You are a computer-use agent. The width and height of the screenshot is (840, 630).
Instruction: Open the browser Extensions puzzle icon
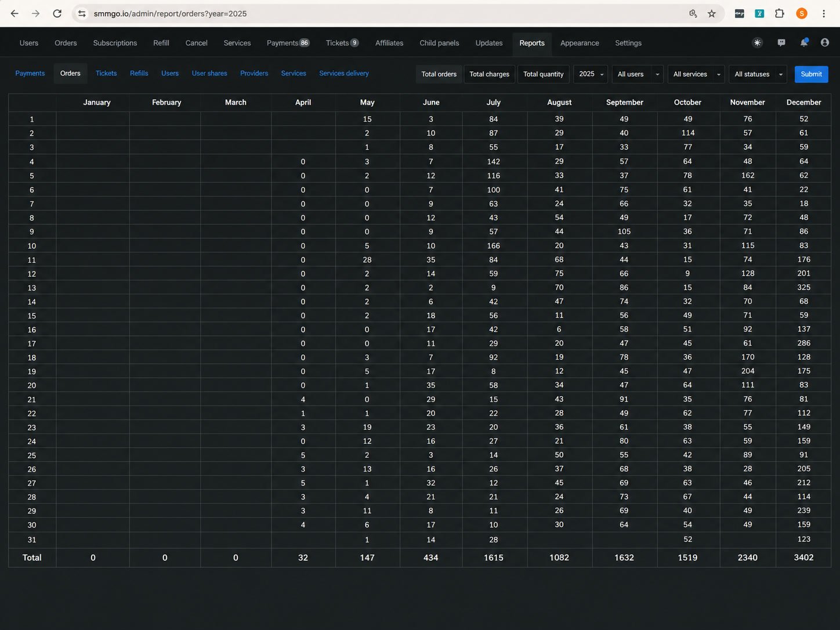780,13
